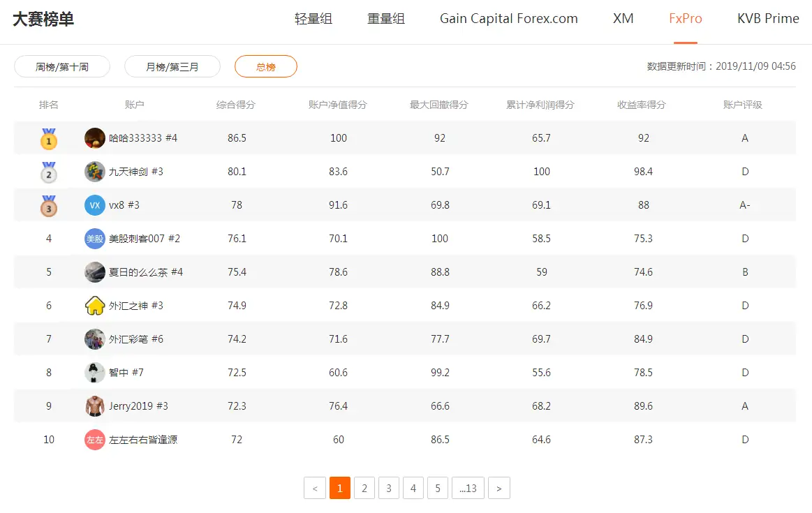Open account name 左左右右皆逢源
The width and height of the screenshot is (812, 513).
tap(143, 440)
